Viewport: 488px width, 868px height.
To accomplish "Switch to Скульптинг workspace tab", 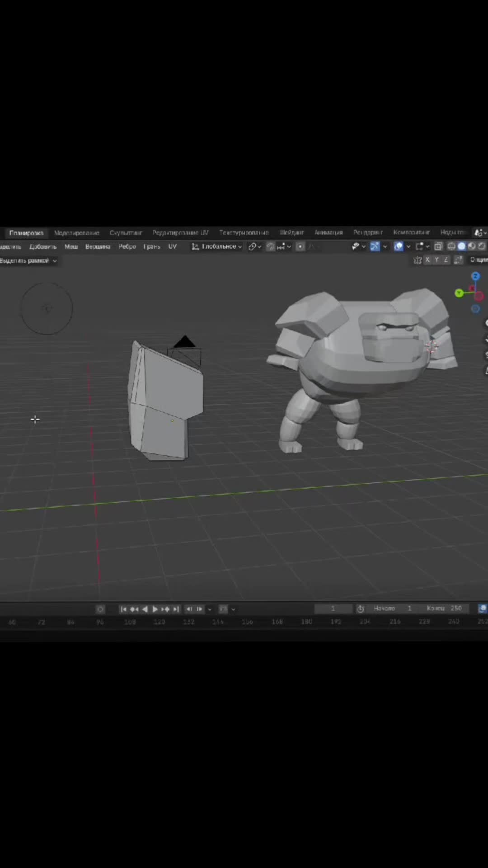I will point(126,233).
